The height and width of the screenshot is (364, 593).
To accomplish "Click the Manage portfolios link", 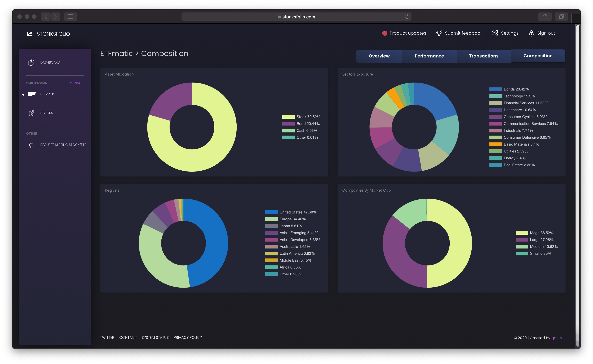I will pos(76,83).
